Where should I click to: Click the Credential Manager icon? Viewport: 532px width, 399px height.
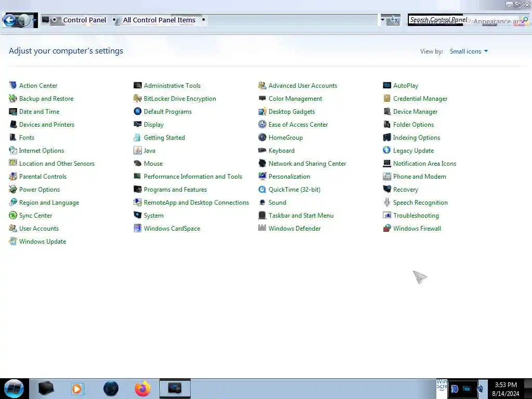387,98
